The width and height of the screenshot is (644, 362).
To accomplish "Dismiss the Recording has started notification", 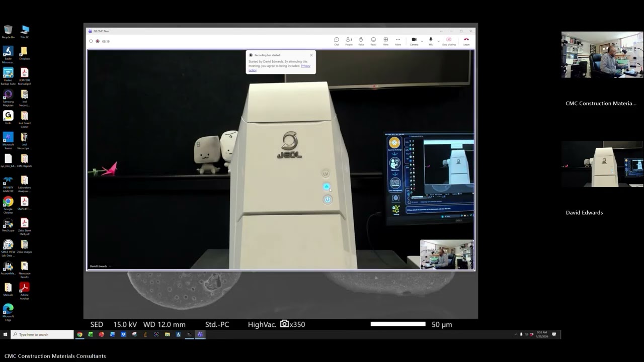I will click(x=311, y=55).
